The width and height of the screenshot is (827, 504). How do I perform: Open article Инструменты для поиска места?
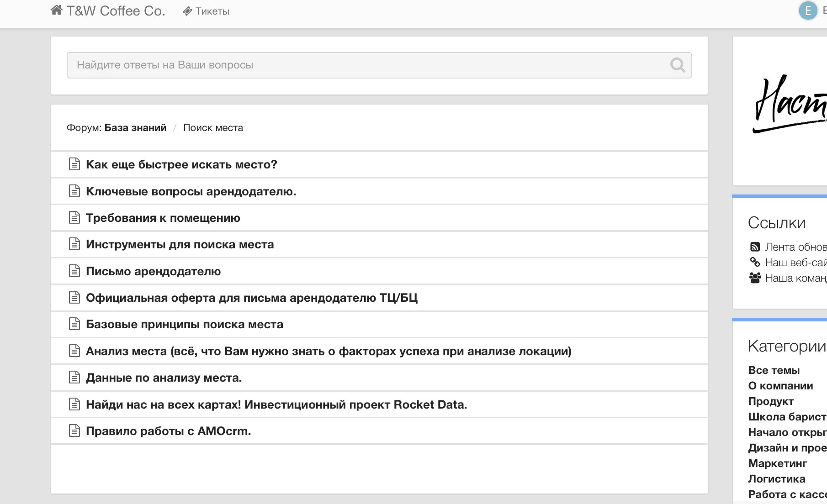(180, 244)
